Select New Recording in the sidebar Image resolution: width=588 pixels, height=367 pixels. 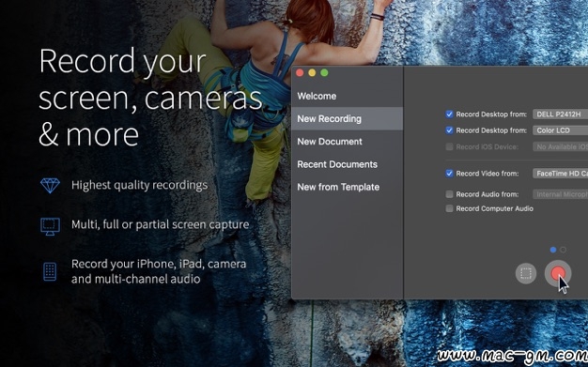(x=348, y=118)
